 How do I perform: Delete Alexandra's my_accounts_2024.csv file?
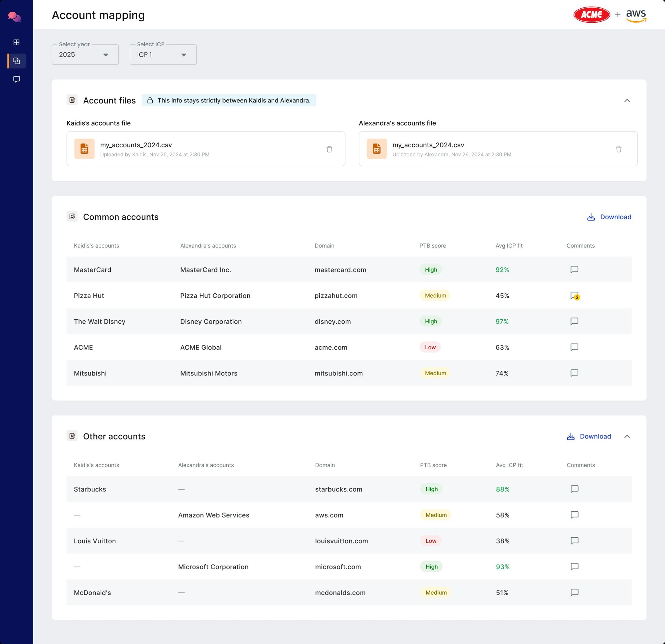(x=618, y=149)
